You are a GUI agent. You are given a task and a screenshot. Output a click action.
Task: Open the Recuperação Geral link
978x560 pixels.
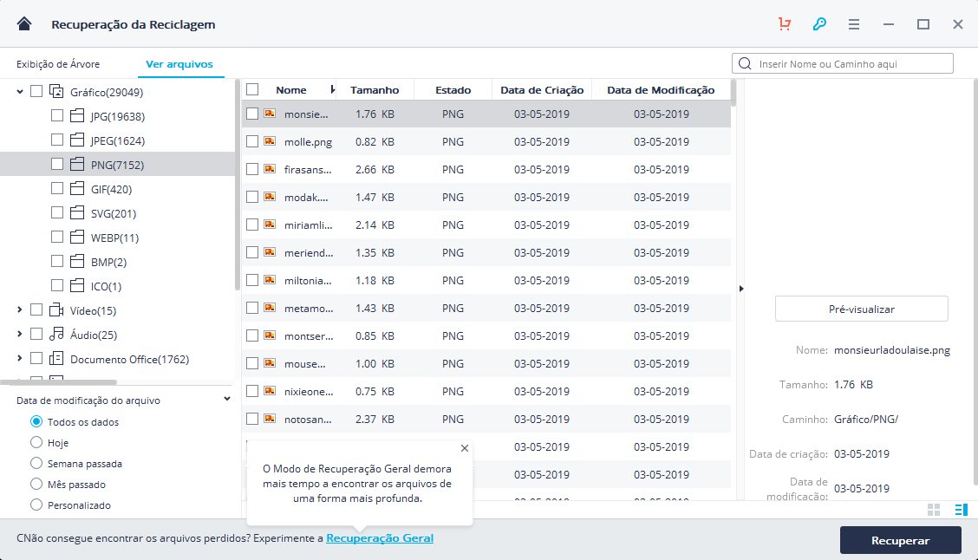pyautogui.click(x=380, y=538)
